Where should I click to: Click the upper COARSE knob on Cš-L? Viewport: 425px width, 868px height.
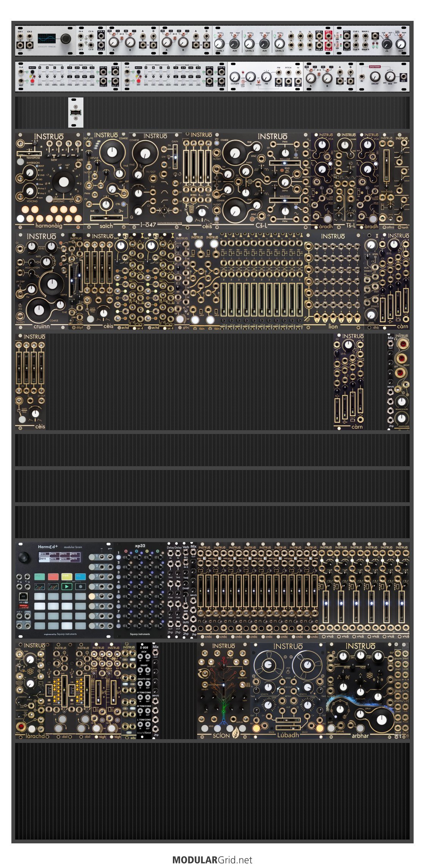point(235,153)
